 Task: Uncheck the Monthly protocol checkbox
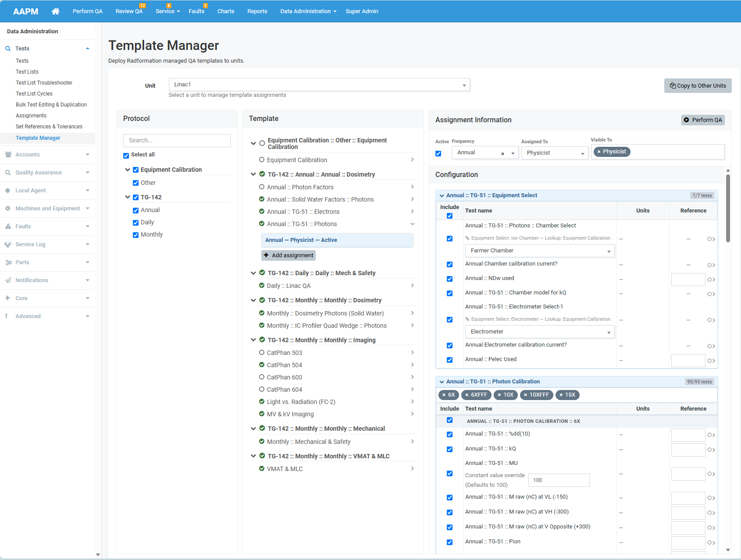135,235
